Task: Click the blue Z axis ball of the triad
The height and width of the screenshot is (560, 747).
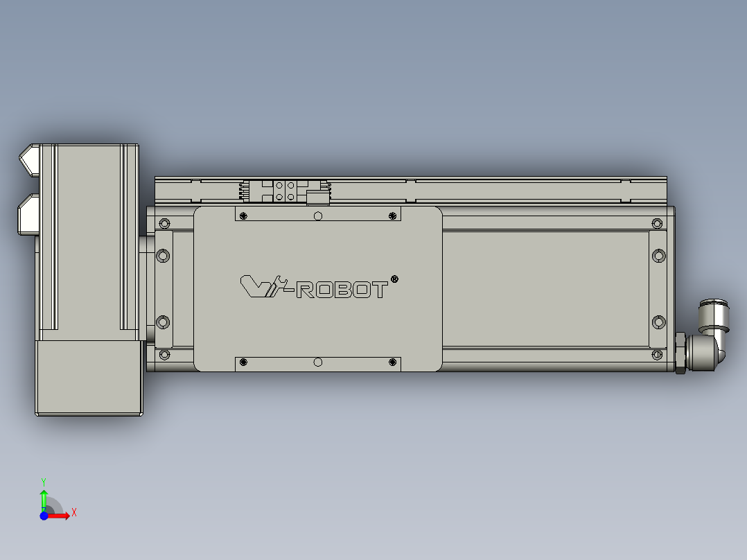Action: click(44, 516)
